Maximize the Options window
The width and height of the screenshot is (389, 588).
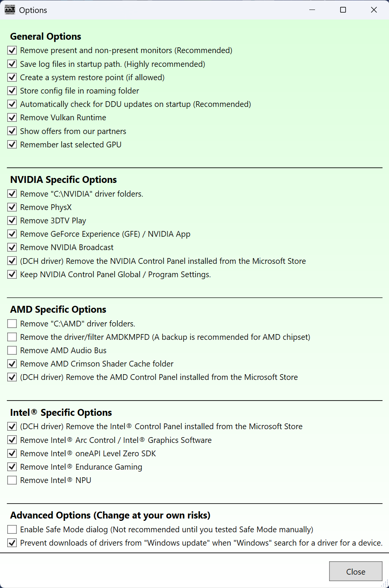pyautogui.click(x=343, y=10)
